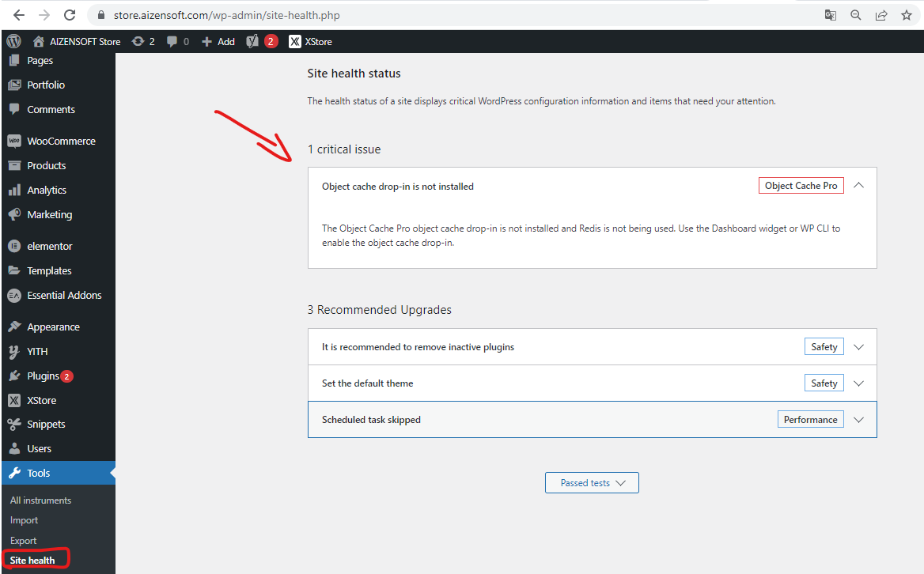Click the Analytics bar chart icon
924x574 pixels.
[15, 191]
